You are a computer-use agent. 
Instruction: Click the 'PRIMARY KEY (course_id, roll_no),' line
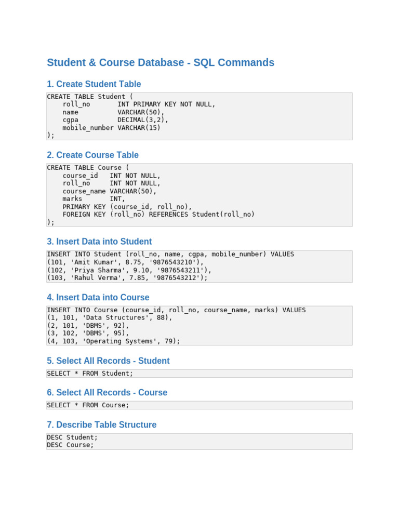click(x=127, y=207)
